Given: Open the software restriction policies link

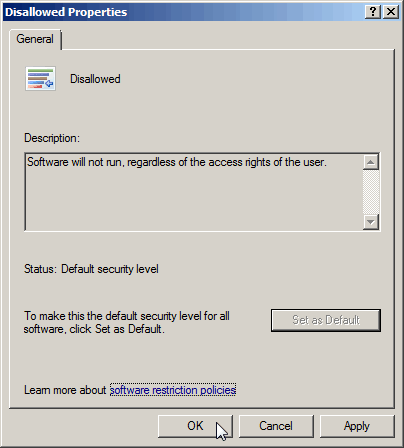Looking at the screenshot, I should tap(173, 390).
